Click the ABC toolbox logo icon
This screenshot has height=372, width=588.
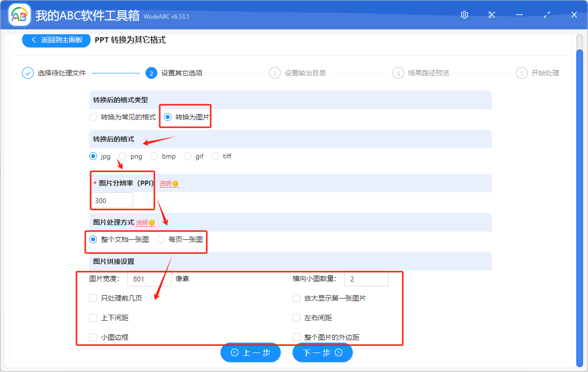pos(20,15)
